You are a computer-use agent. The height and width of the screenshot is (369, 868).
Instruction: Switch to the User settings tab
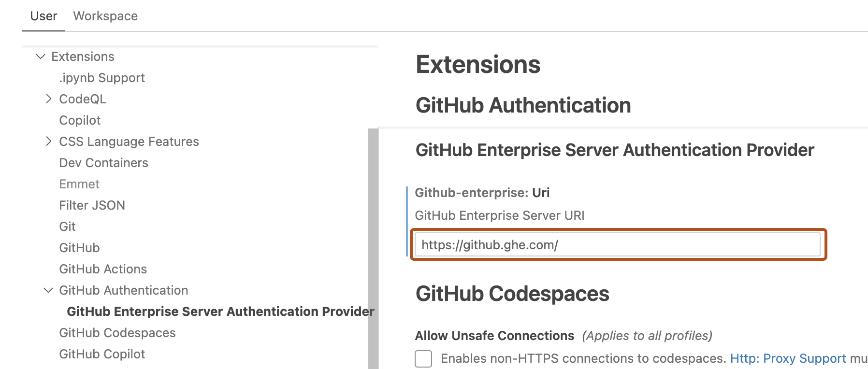point(43,16)
